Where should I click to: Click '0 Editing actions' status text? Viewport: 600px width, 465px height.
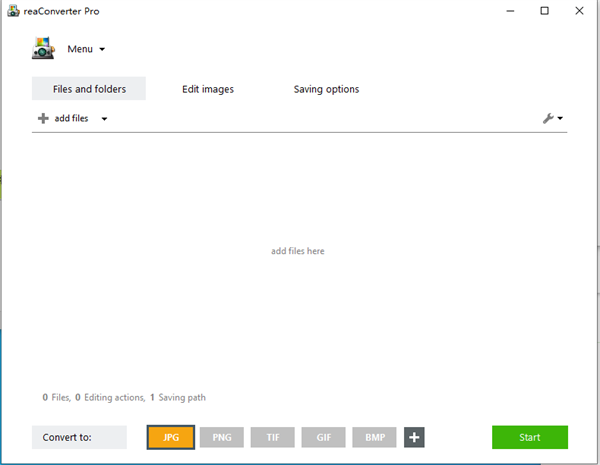tap(110, 397)
